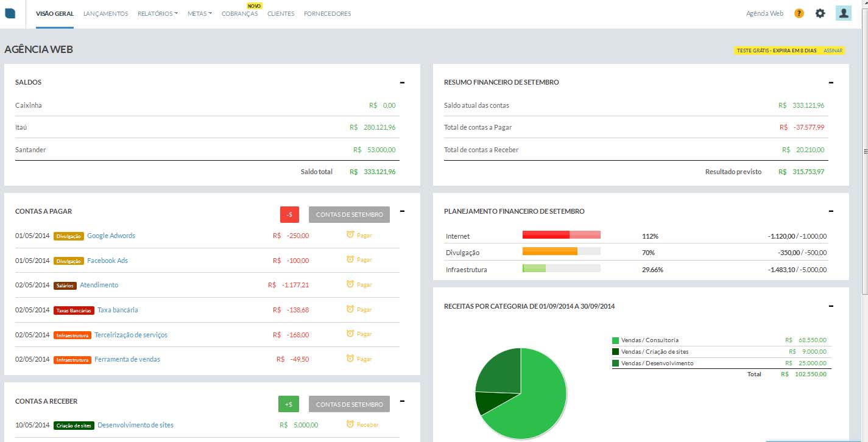Click the Agência Web account link
The height and width of the screenshot is (442, 868).
pyautogui.click(x=764, y=13)
